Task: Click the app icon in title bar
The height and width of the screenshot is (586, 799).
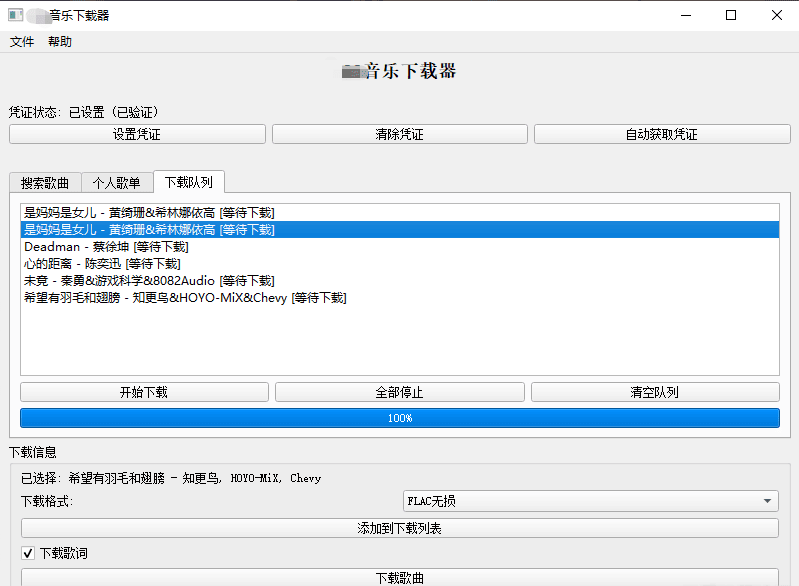Action: (15, 15)
